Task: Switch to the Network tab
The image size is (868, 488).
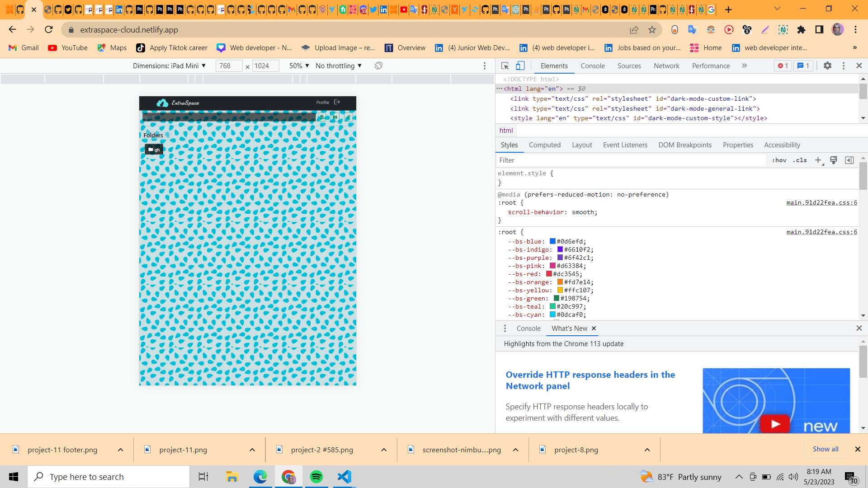Action: click(666, 66)
